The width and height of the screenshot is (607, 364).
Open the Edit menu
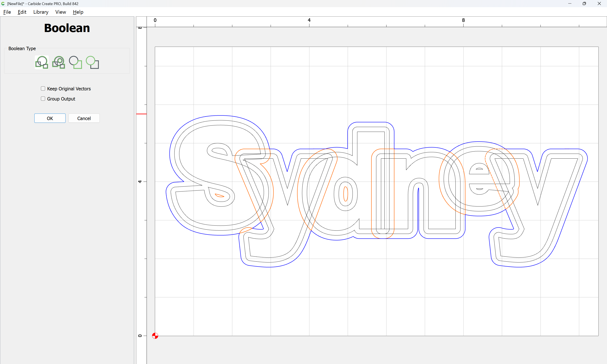pyautogui.click(x=22, y=12)
